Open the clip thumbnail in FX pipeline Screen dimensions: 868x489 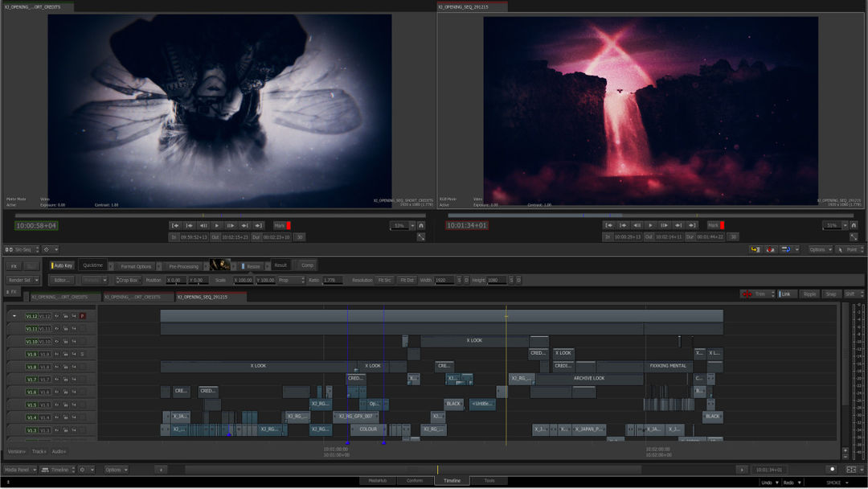(219, 265)
